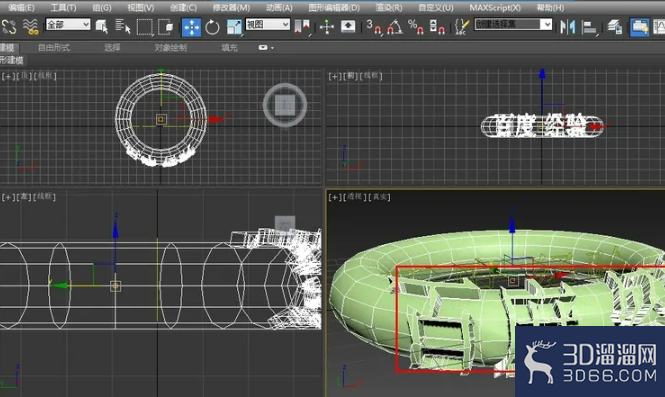Click the Align tool icon
The width and height of the screenshot is (665, 397).
pyautogui.click(x=590, y=27)
